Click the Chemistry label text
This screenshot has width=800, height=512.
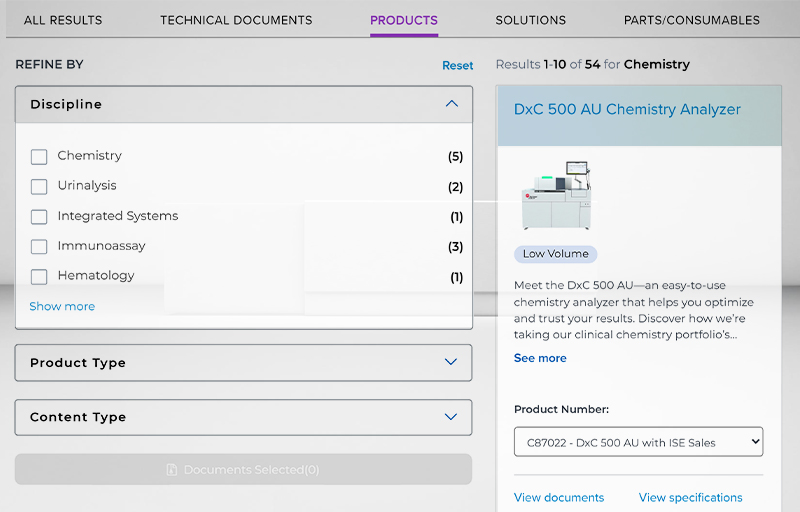click(x=90, y=156)
